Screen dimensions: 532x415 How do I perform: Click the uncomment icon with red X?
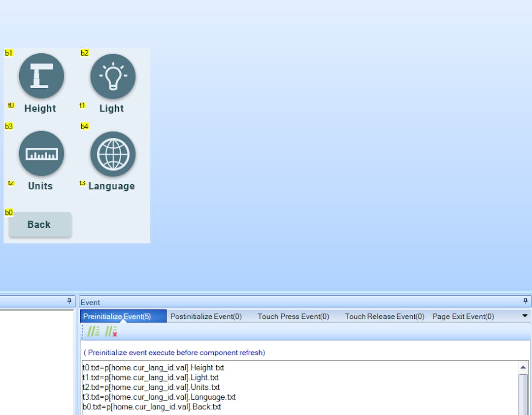[x=111, y=332]
